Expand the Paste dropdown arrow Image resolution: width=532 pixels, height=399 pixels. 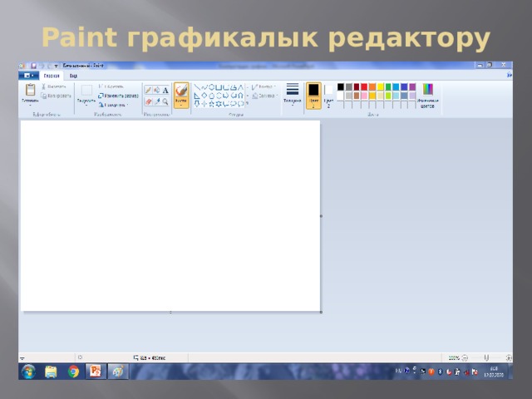click(30, 105)
